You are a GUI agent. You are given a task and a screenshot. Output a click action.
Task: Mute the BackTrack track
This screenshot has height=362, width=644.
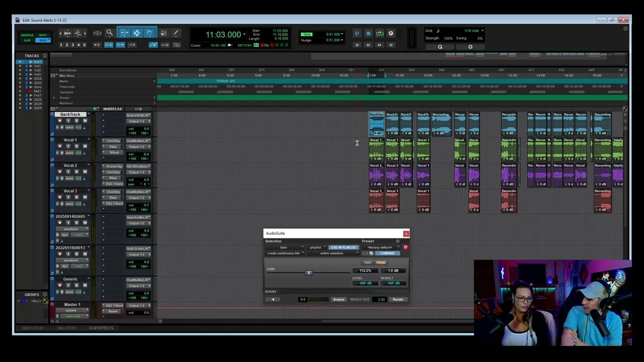coord(85,121)
